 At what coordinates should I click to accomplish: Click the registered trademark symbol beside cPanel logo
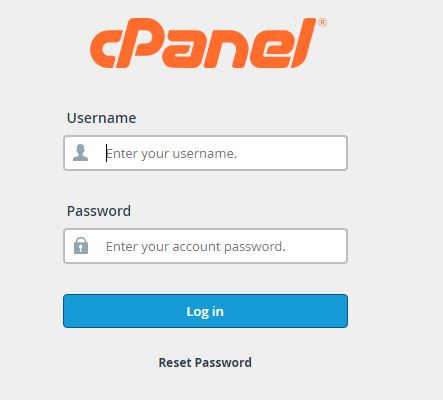click(x=322, y=23)
